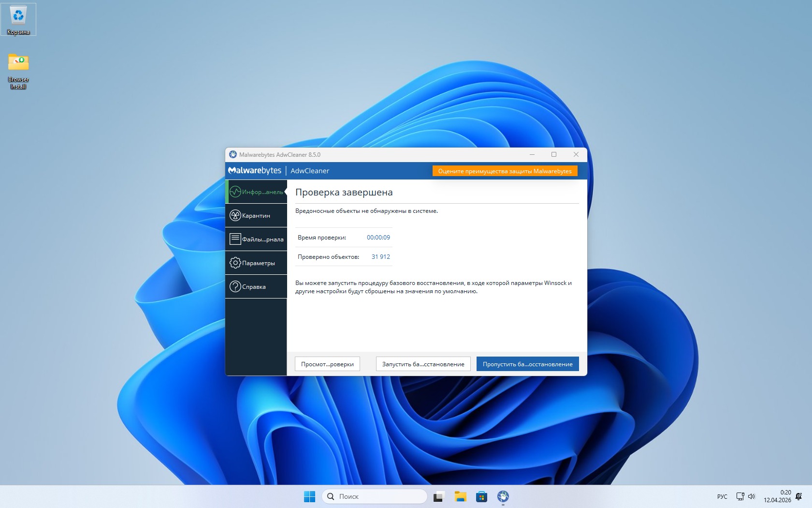Open Task View from the taskbar
Screen dimensions: 812x508
click(438, 496)
